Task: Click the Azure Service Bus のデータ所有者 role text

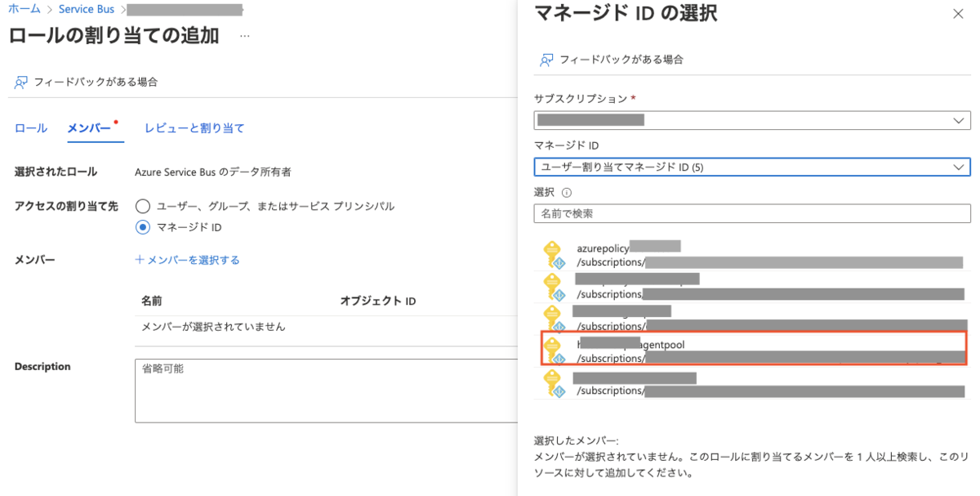Action: (x=213, y=172)
